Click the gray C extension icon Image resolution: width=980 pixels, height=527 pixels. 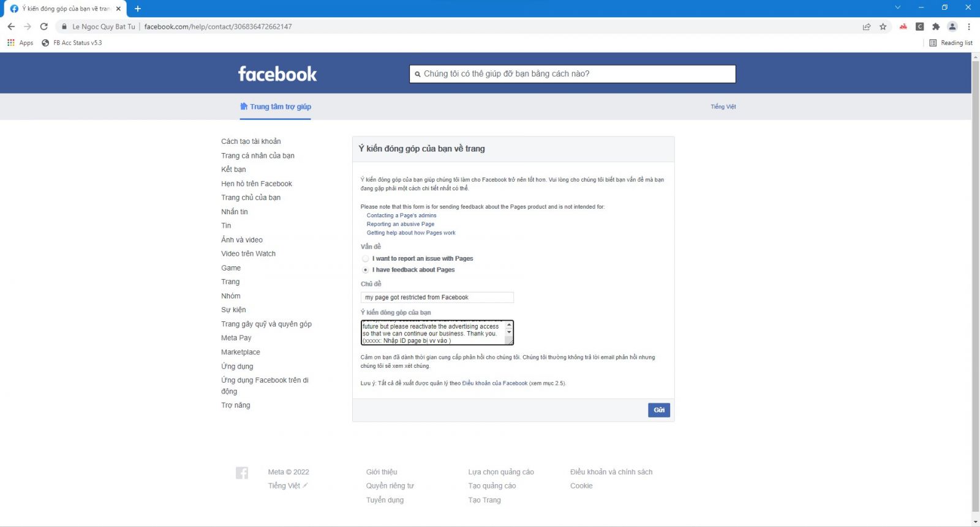click(920, 26)
